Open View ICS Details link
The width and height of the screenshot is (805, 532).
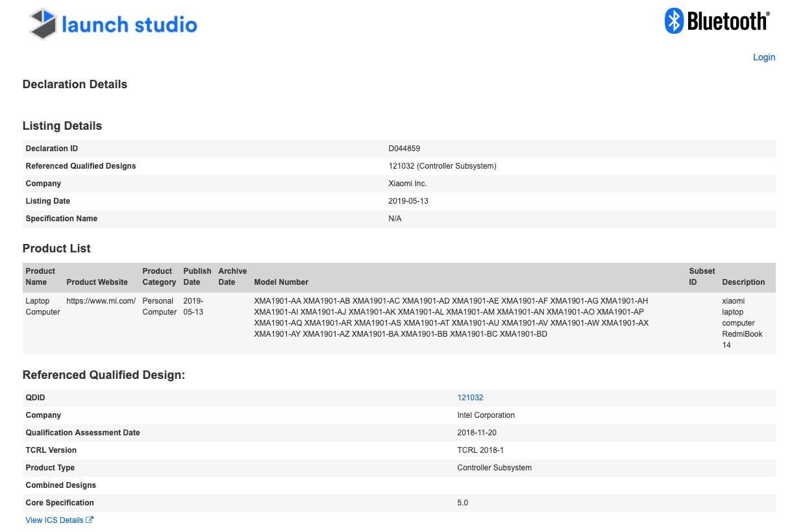(55, 520)
